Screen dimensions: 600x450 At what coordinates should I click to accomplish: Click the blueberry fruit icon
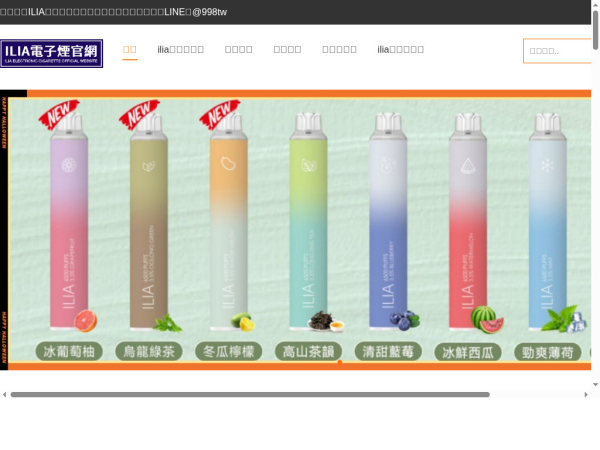pyautogui.click(x=404, y=320)
